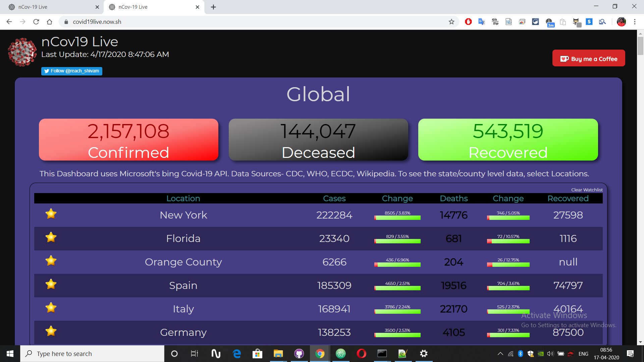Toggle watchlist star for Florida
The width and height of the screenshot is (644, 362).
51,237
